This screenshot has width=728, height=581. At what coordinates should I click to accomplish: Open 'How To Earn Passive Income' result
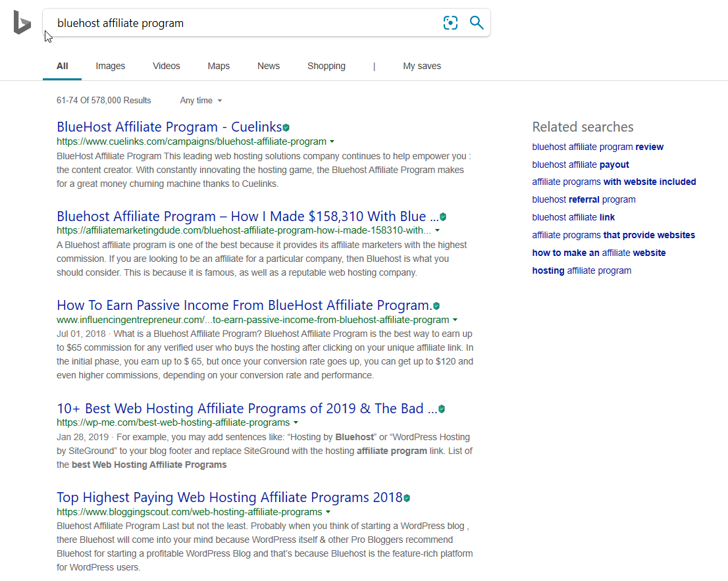[x=244, y=305]
